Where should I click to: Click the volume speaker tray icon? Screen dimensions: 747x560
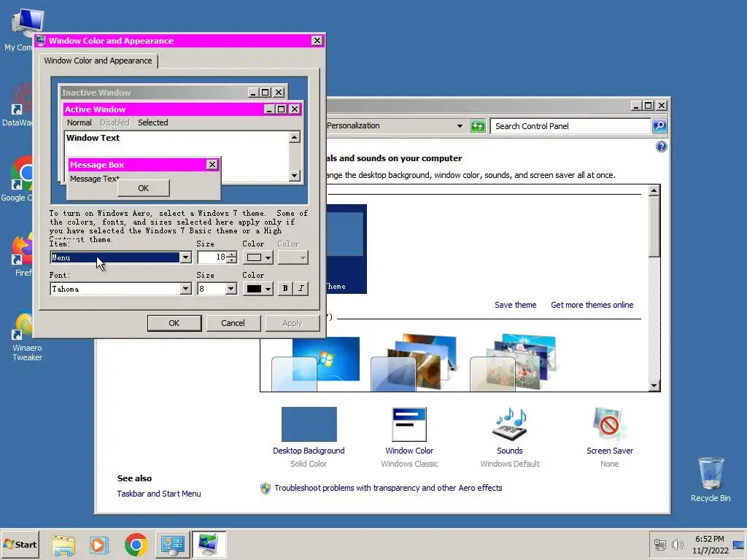(x=677, y=544)
